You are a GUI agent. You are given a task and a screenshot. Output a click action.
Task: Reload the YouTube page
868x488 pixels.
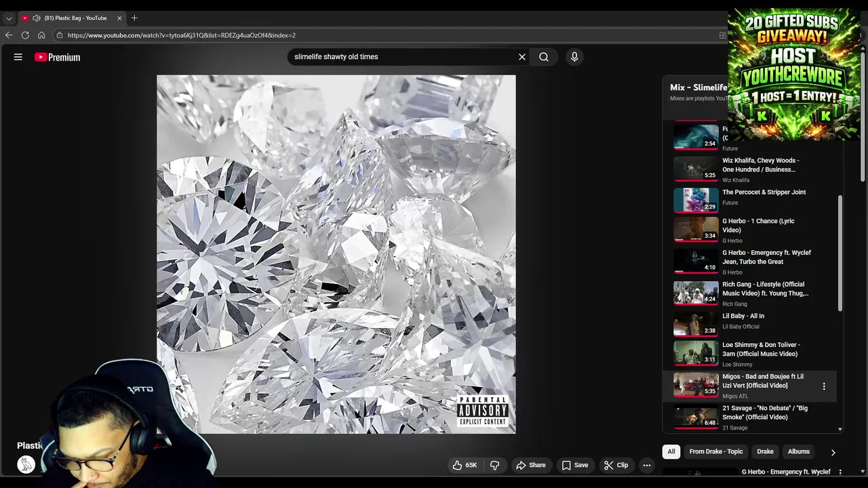(x=25, y=35)
